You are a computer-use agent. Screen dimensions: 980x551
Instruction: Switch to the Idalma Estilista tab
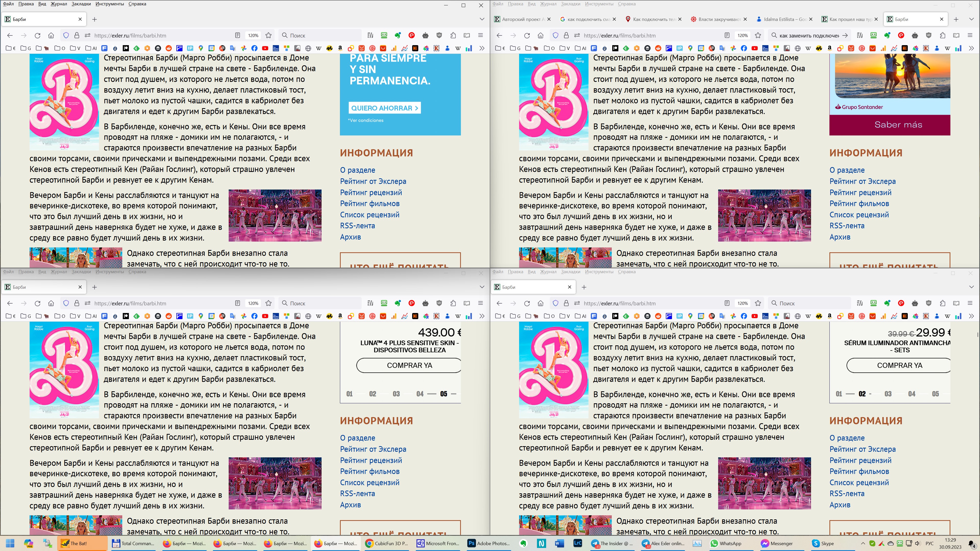[784, 19]
